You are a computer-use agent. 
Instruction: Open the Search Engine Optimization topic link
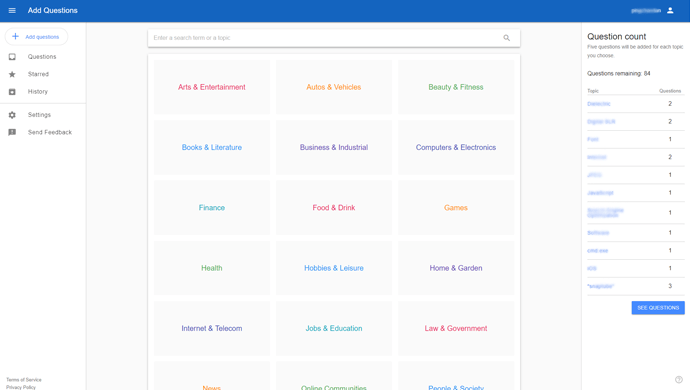(x=606, y=213)
